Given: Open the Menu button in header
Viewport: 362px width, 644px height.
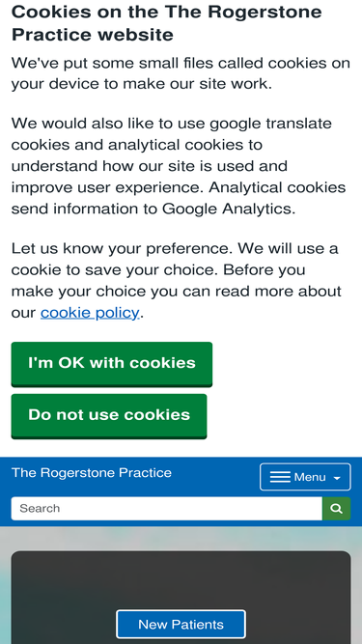Looking at the screenshot, I should (305, 477).
